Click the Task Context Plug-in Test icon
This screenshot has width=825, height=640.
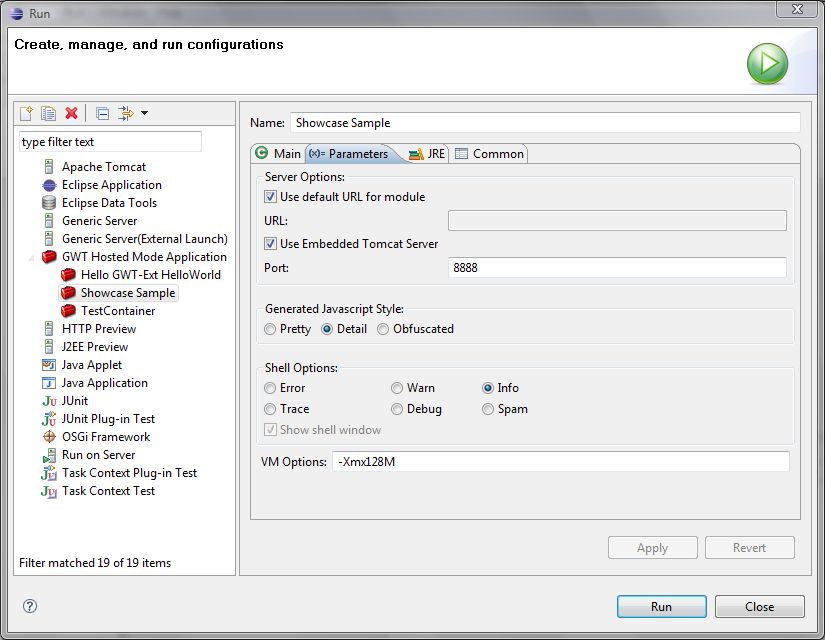click(49, 473)
